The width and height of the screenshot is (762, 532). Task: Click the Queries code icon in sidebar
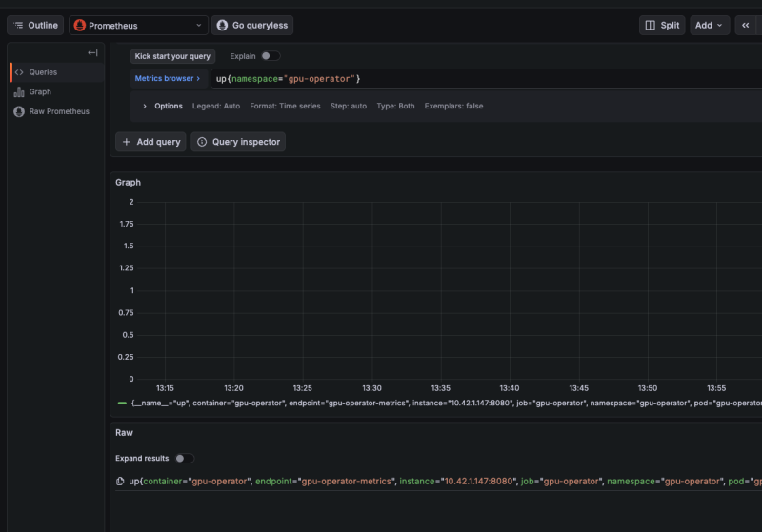[19, 72]
